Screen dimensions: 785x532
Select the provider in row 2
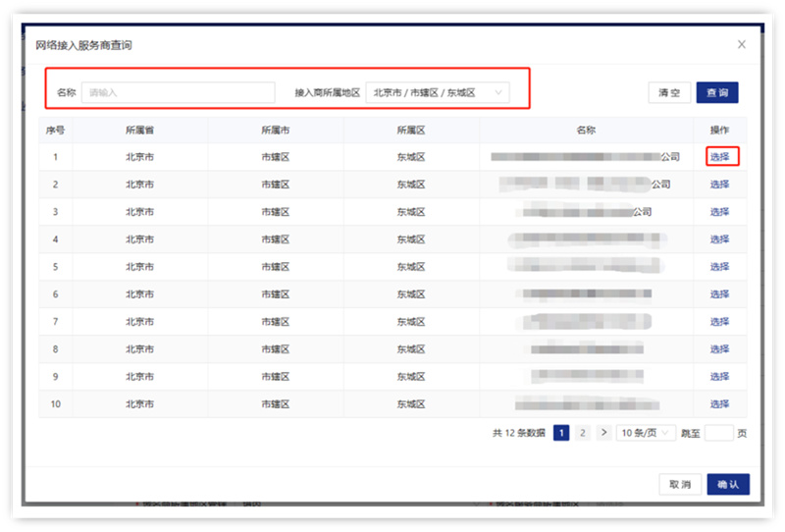coord(720,185)
